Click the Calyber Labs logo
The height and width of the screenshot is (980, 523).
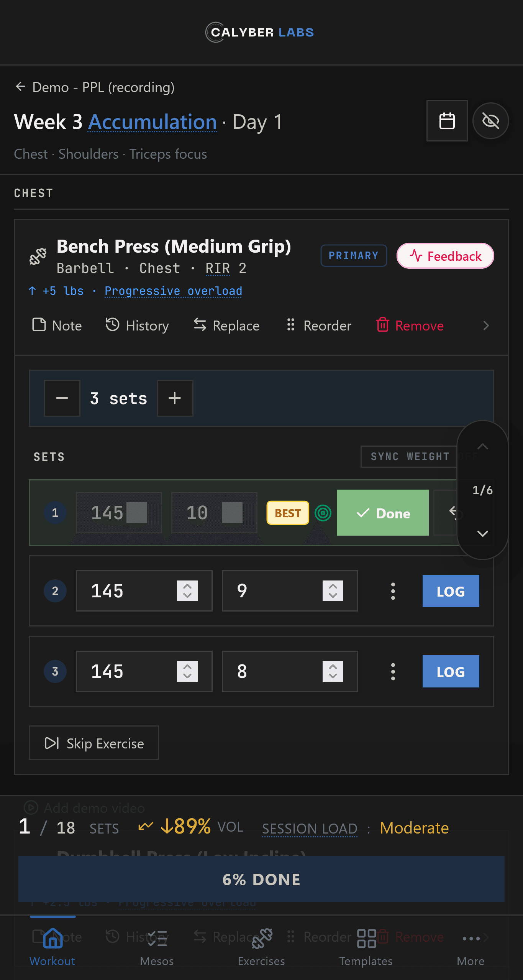[x=260, y=32]
